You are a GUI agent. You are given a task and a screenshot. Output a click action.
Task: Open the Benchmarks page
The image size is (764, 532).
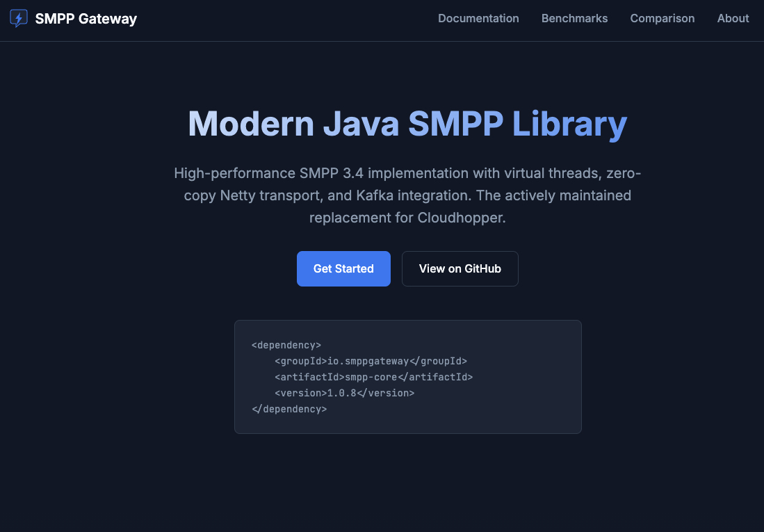pyautogui.click(x=574, y=19)
